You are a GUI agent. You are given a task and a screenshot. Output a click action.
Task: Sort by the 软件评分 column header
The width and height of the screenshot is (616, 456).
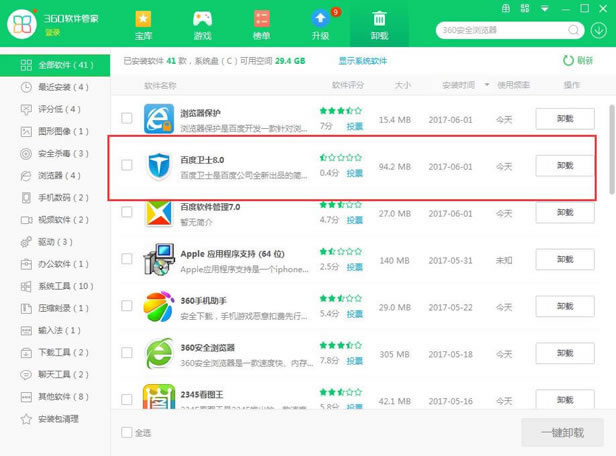tap(348, 85)
